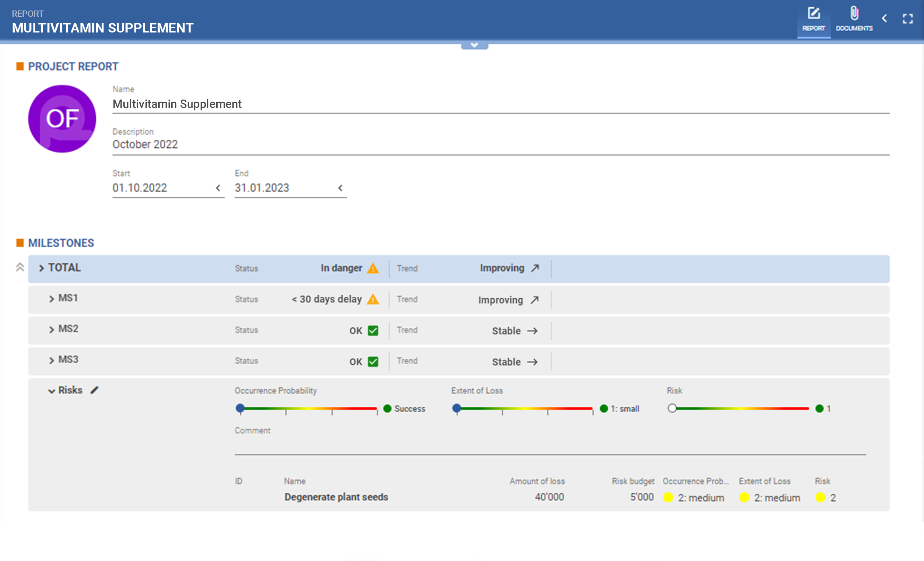Click the '1: small' extent indicator

620,408
